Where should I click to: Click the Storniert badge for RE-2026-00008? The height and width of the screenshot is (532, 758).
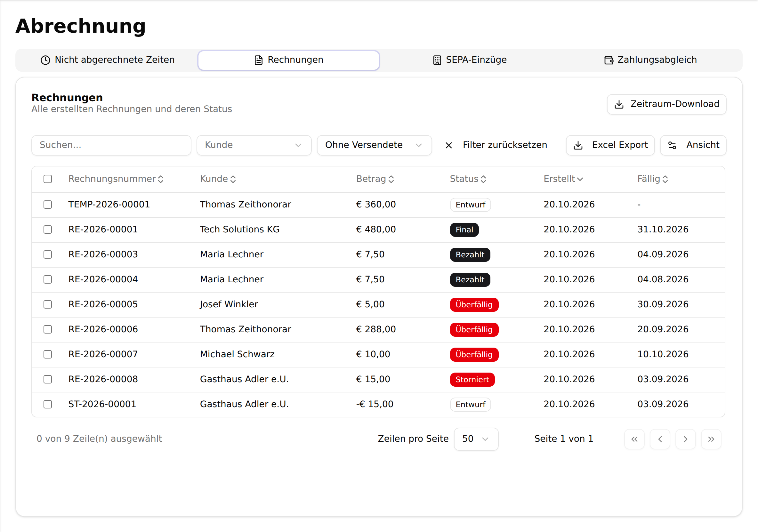click(472, 380)
